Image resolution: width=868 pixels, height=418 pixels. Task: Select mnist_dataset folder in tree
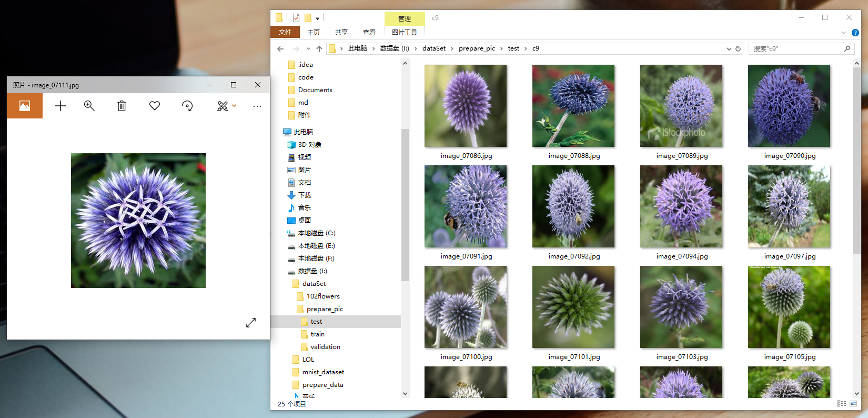(x=323, y=372)
